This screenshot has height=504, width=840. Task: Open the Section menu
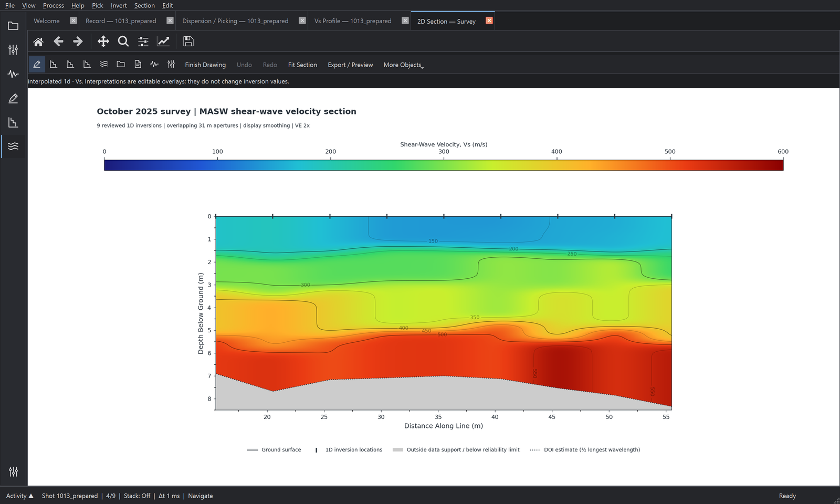point(144,5)
